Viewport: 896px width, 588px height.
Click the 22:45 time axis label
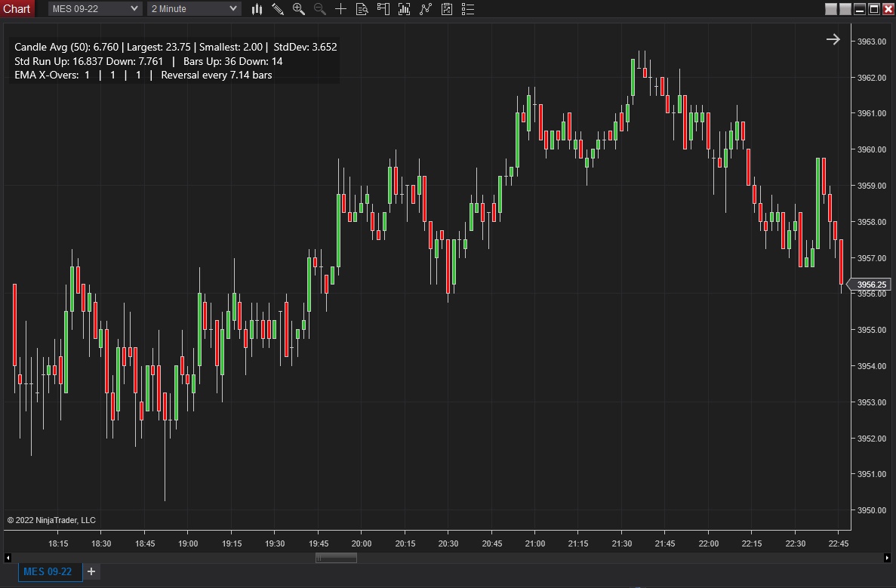[x=839, y=543]
